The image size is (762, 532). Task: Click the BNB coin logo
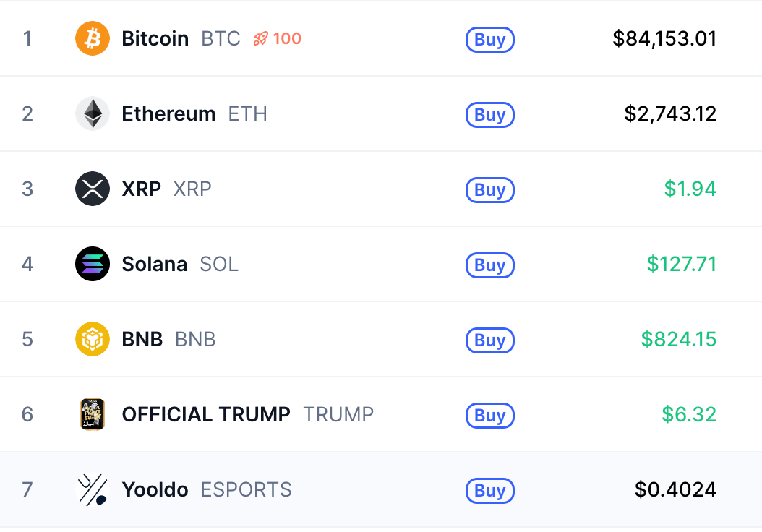(93, 339)
